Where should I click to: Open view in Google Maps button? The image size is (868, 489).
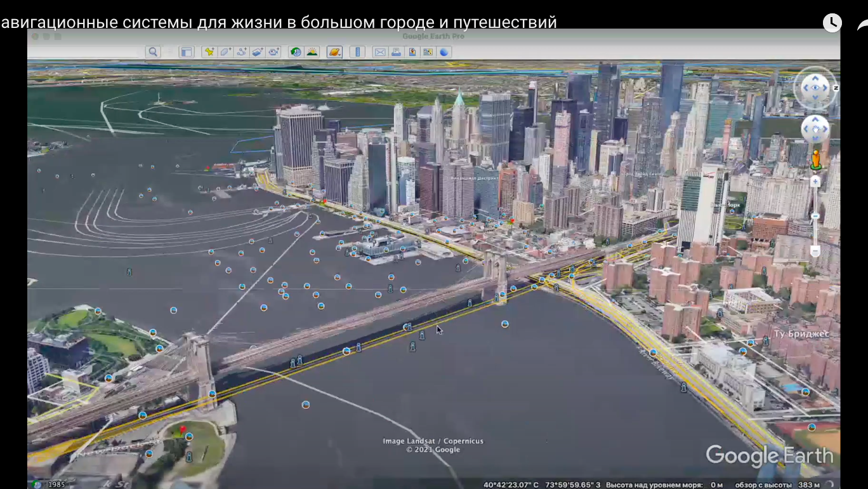[428, 52]
